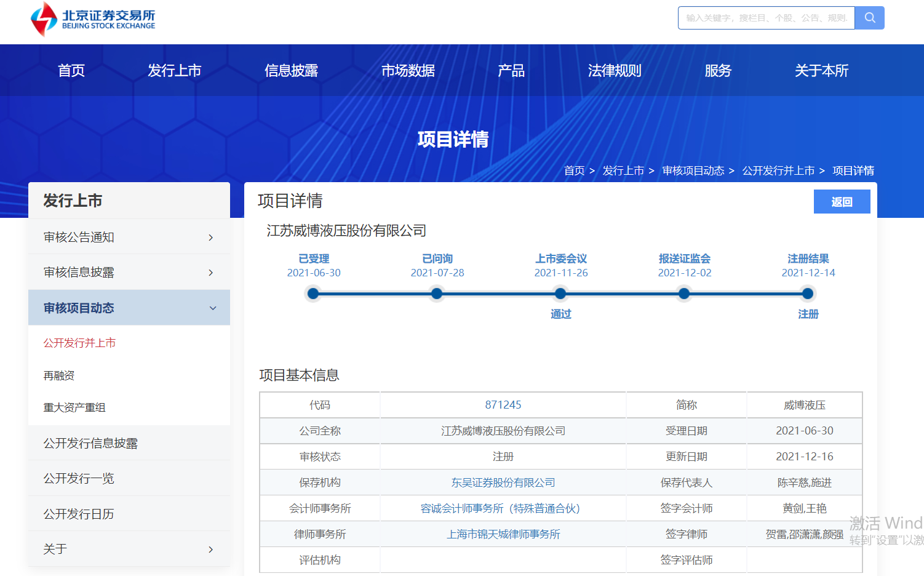The height and width of the screenshot is (576, 924).
Task: Select 再融资 in the sidebar
Action: tap(59, 375)
